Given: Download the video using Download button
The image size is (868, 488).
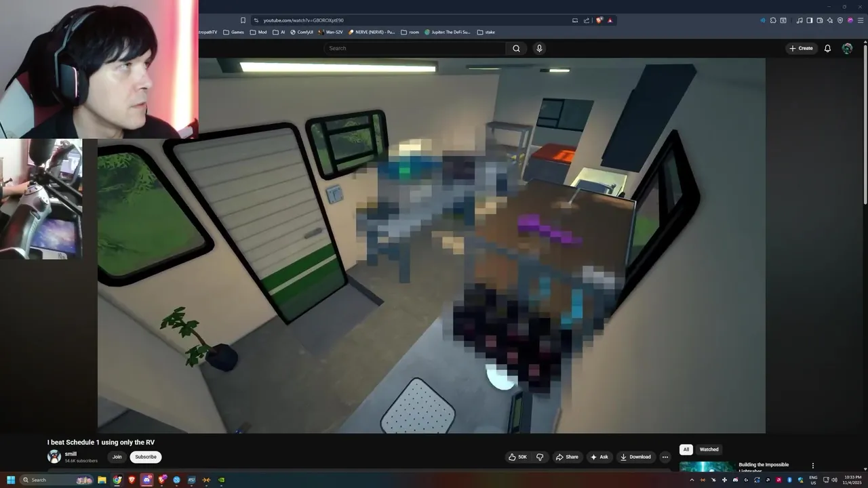Looking at the screenshot, I should pyautogui.click(x=635, y=457).
